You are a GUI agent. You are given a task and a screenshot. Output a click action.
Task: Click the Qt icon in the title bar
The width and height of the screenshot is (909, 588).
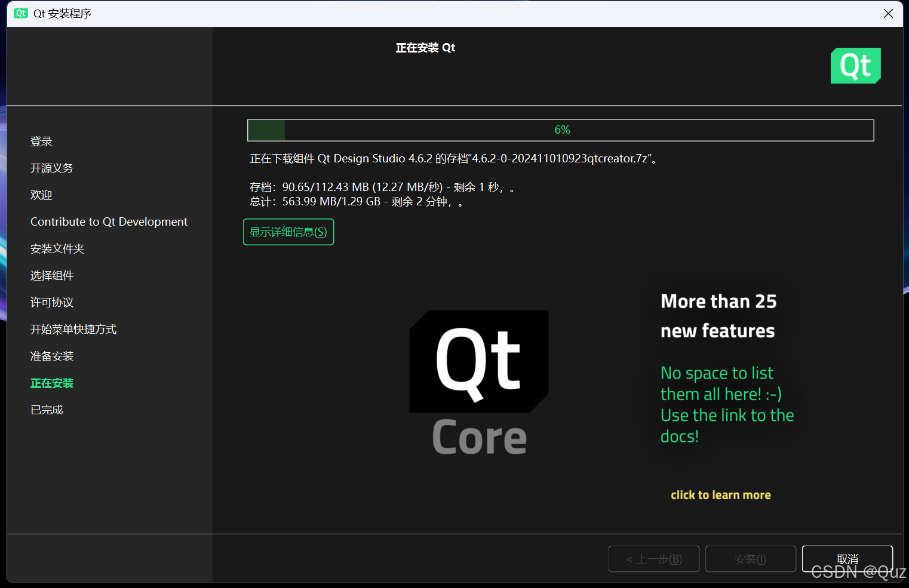click(x=20, y=13)
